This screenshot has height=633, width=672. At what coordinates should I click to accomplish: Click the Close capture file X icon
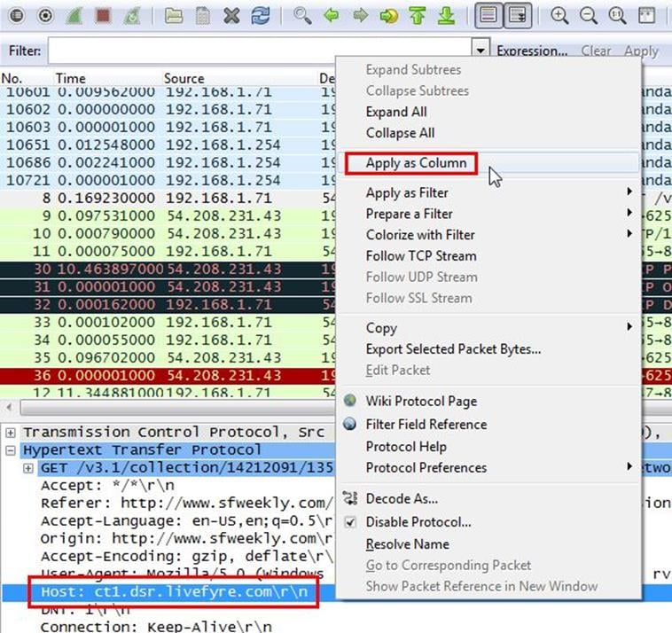click(231, 15)
